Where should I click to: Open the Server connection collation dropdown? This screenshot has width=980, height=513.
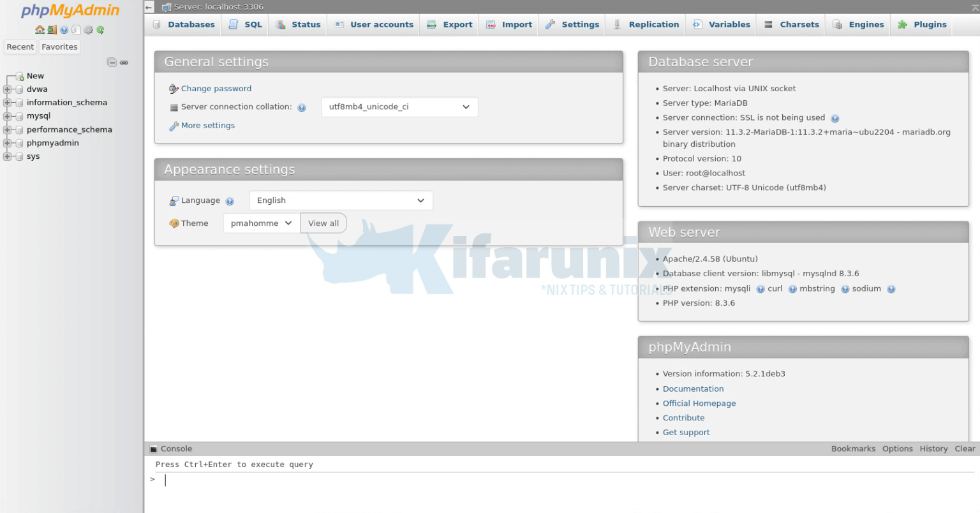click(399, 107)
